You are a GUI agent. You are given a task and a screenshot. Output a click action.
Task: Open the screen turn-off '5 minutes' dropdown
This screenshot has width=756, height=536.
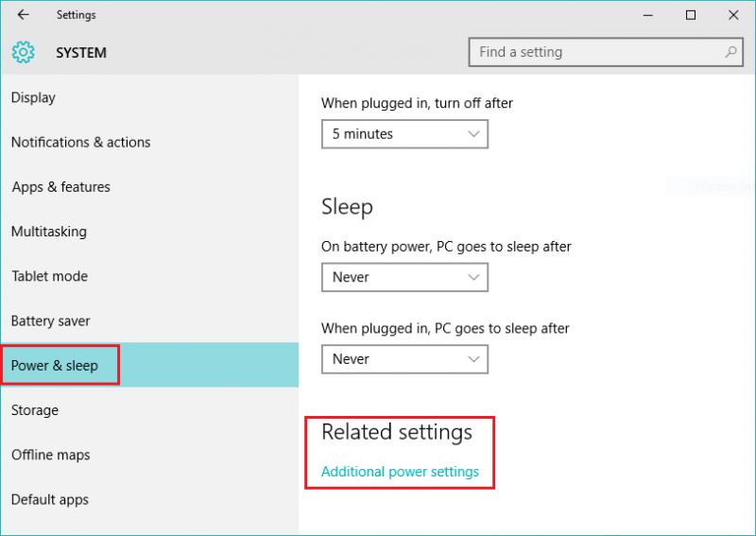[404, 134]
